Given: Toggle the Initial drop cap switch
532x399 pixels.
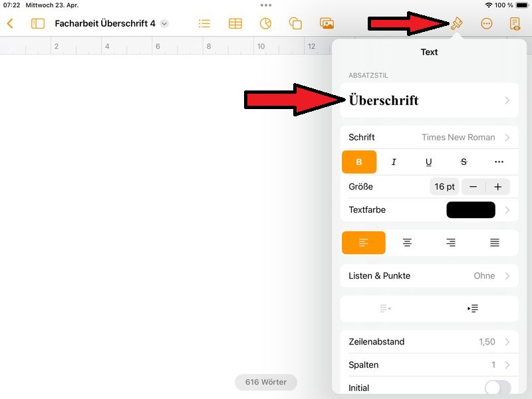Looking at the screenshot, I should (497, 388).
